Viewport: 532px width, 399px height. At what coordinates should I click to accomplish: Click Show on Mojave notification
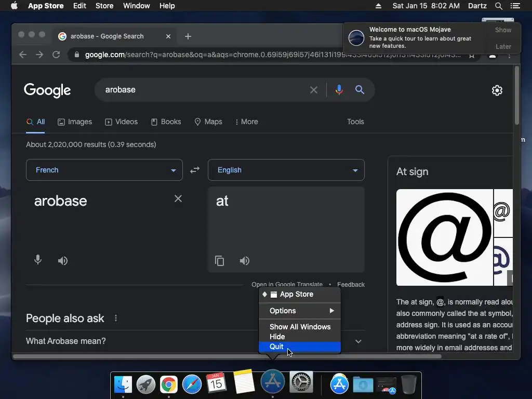pyautogui.click(x=503, y=30)
